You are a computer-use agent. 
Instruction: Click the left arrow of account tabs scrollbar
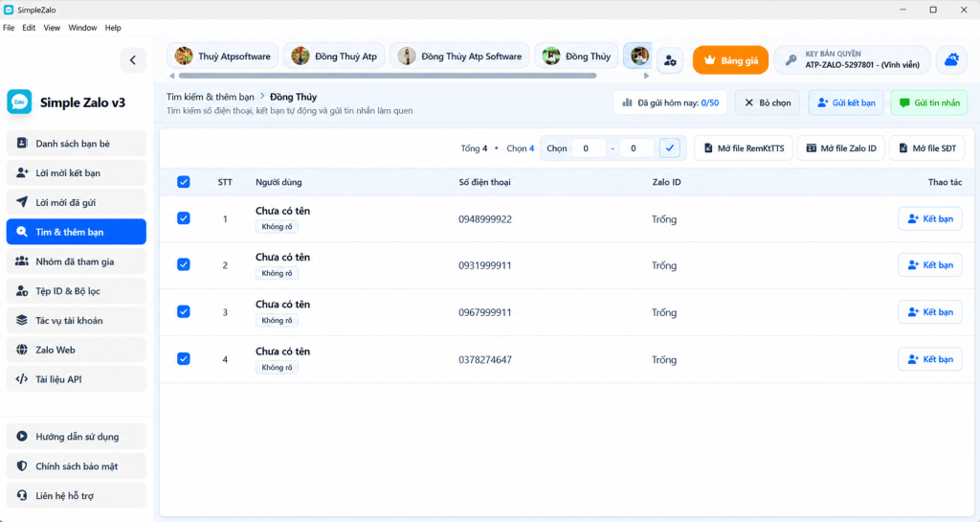[x=172, y=76]
